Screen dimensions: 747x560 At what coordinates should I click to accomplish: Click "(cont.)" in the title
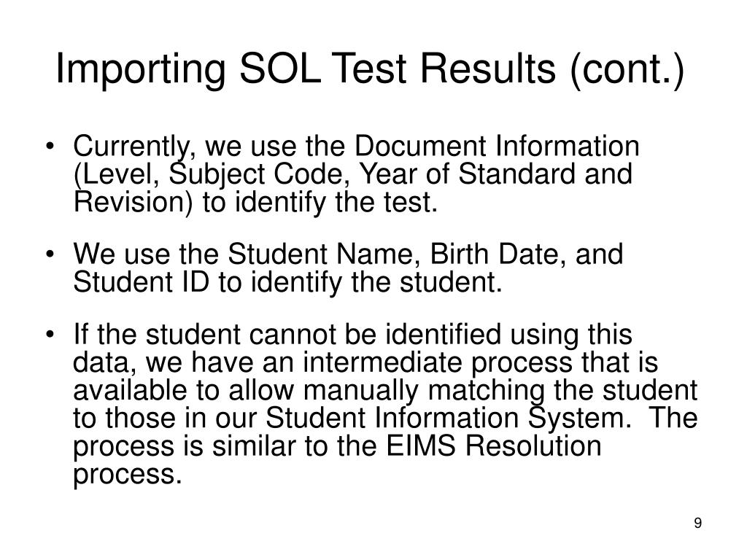627,71
